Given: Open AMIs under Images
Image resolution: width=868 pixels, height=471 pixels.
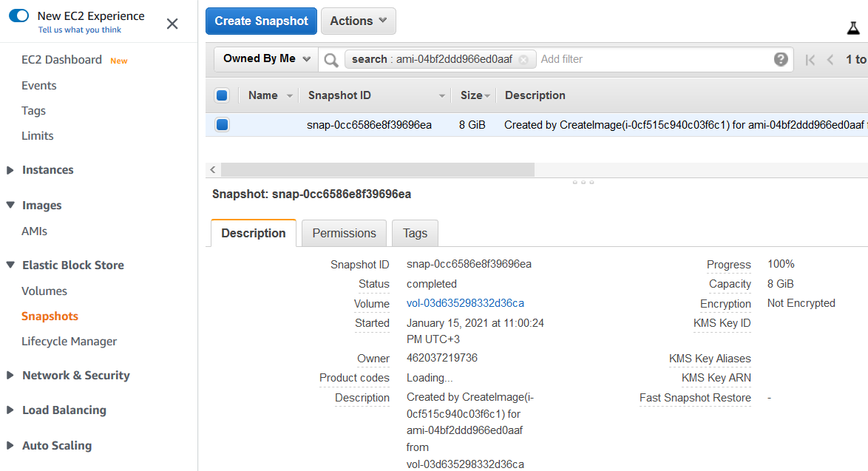Looking at the screenshot, I should click(34, 231).
